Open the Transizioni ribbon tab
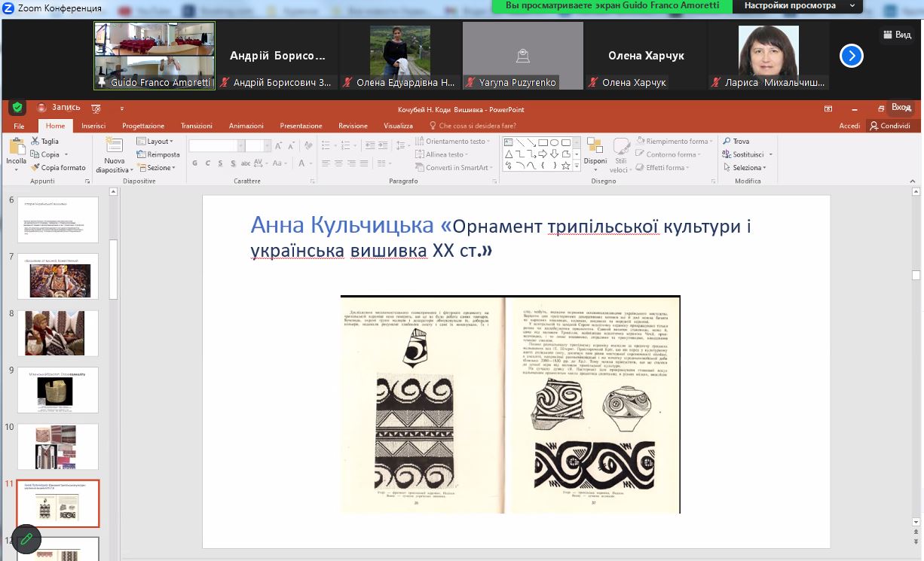The height and width of the screenshot is (561, 924). [196, 126]
